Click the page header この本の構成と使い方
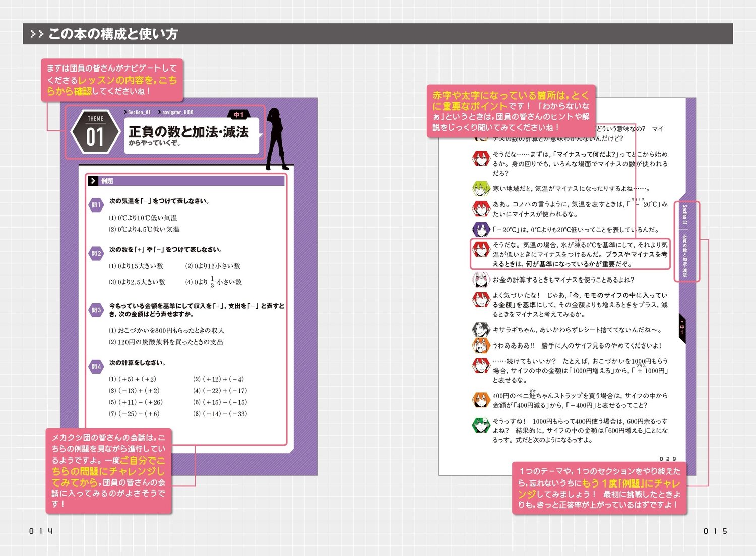Screen dimensions: 756x556 pos(113,34)
